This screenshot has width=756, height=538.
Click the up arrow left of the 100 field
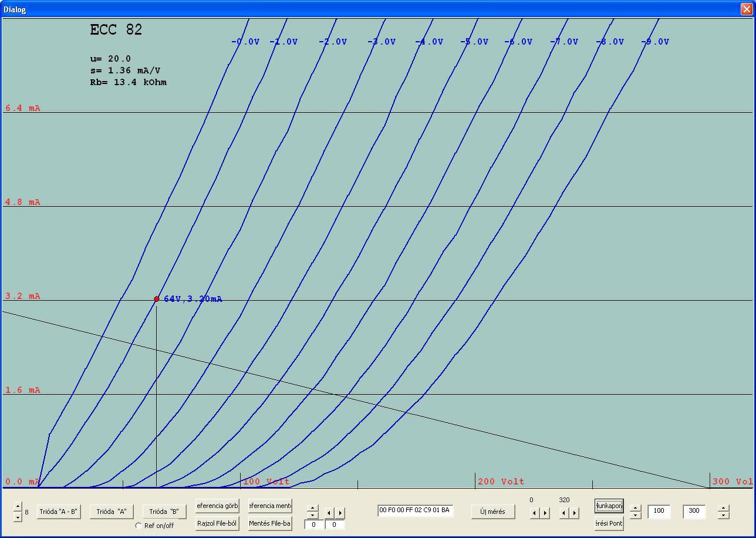tap(635, 508)
